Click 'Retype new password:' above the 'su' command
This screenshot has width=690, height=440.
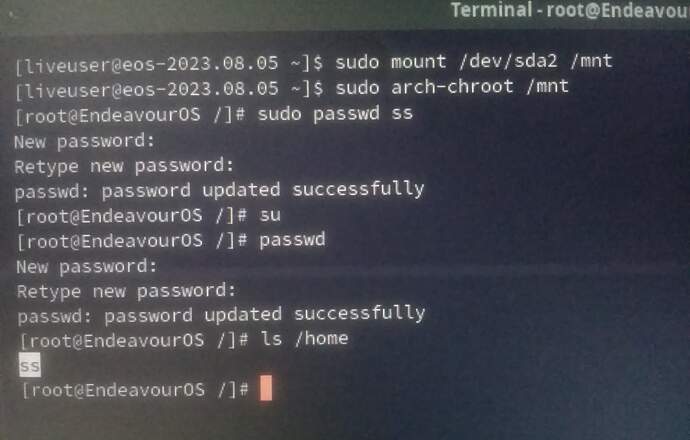click(x=124, y=166)
